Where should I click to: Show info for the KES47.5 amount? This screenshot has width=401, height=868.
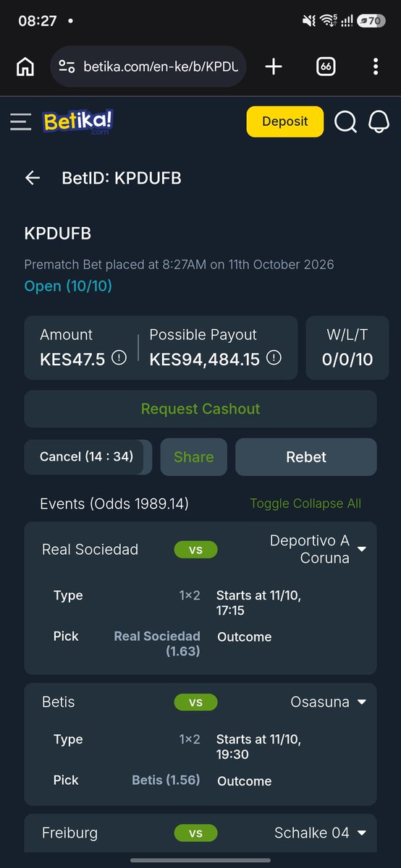119,357
